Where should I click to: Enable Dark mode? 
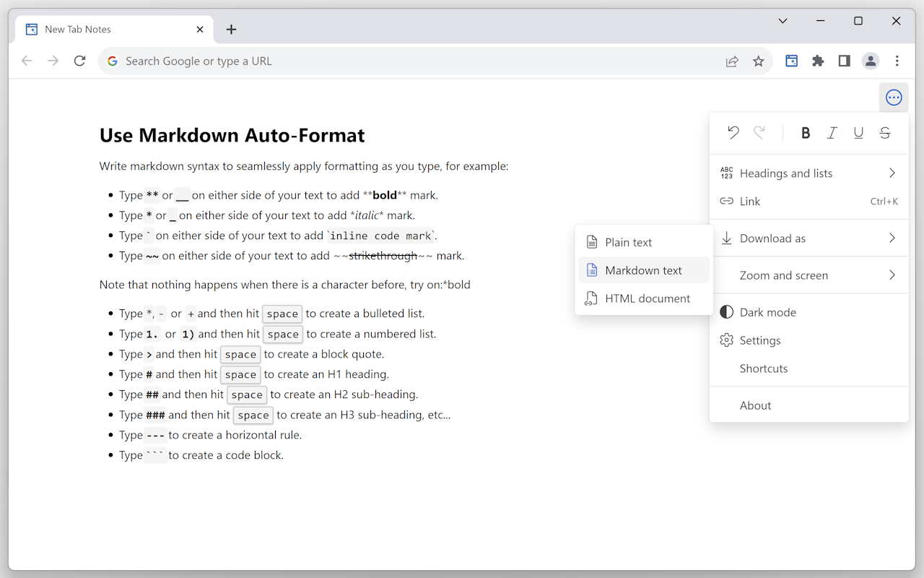pos(767,311)
